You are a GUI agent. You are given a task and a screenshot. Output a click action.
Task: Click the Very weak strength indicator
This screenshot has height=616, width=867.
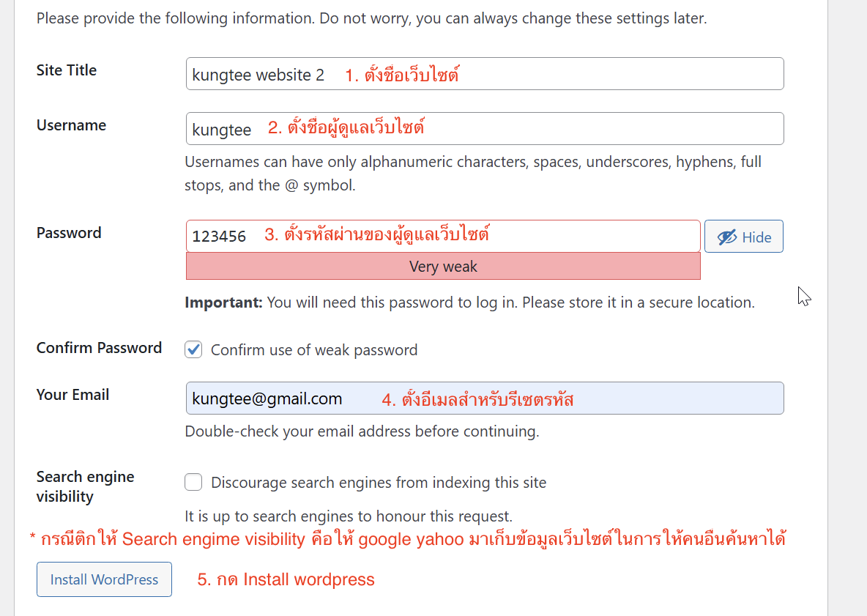click(443, 267)
